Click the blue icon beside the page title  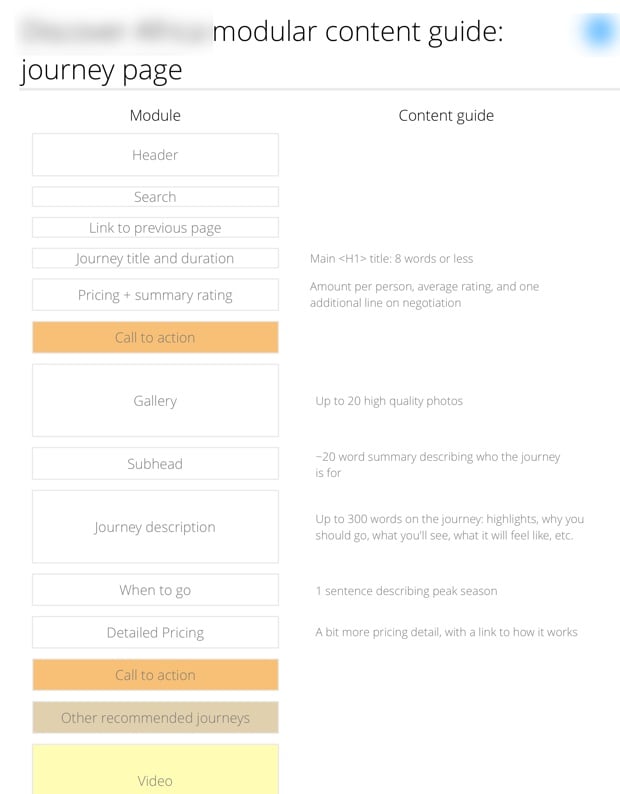pos(597,32)
